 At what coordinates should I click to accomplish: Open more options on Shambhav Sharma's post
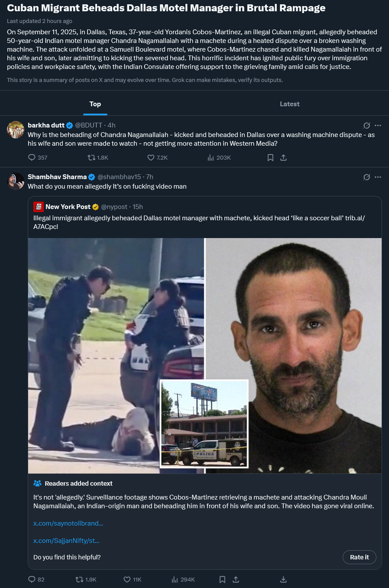378,177
